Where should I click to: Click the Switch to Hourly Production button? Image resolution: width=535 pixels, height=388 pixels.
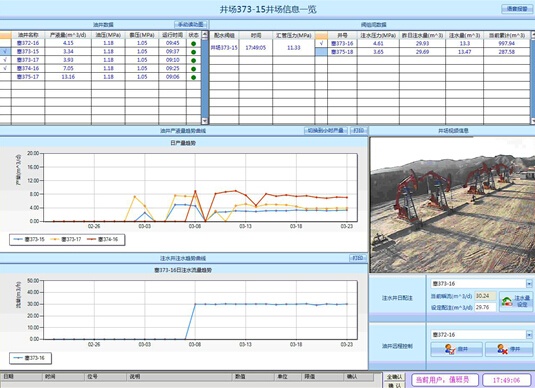tap(326, 131)
